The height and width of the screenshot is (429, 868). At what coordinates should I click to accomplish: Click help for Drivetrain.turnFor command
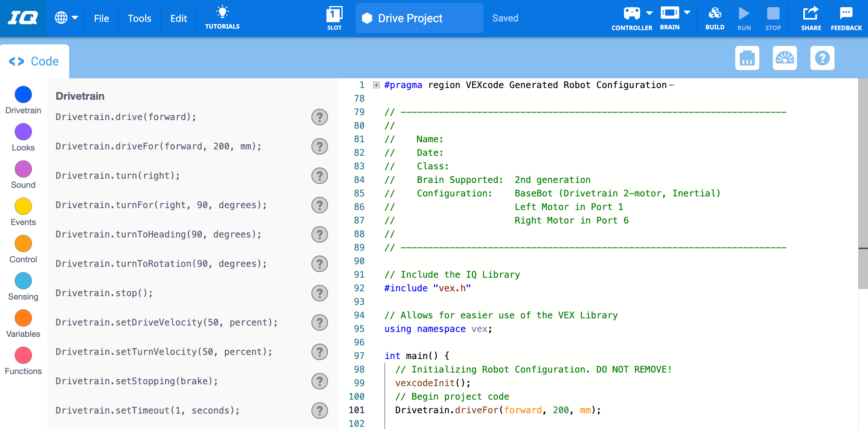[319, 205]
